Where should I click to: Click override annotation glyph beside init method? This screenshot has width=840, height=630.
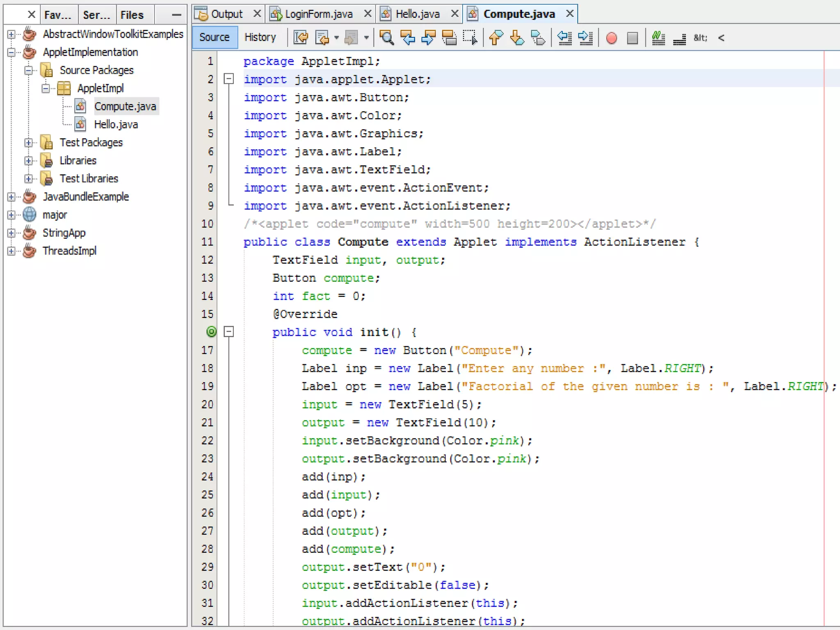pos(211,331)
